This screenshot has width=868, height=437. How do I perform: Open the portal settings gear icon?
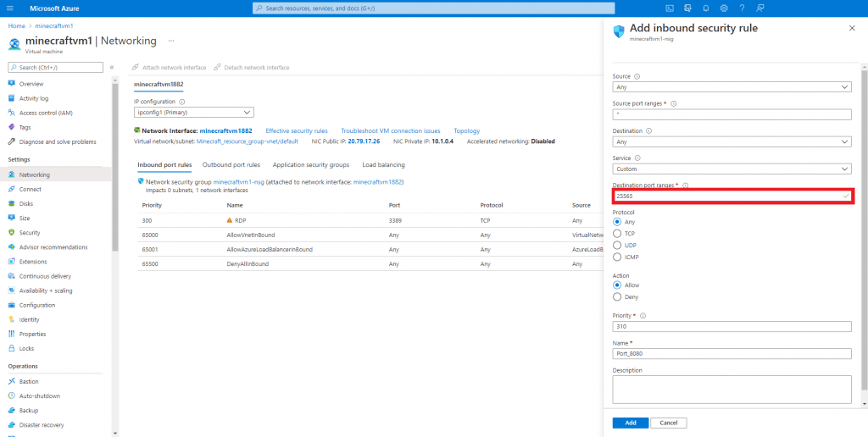point(724,8)
